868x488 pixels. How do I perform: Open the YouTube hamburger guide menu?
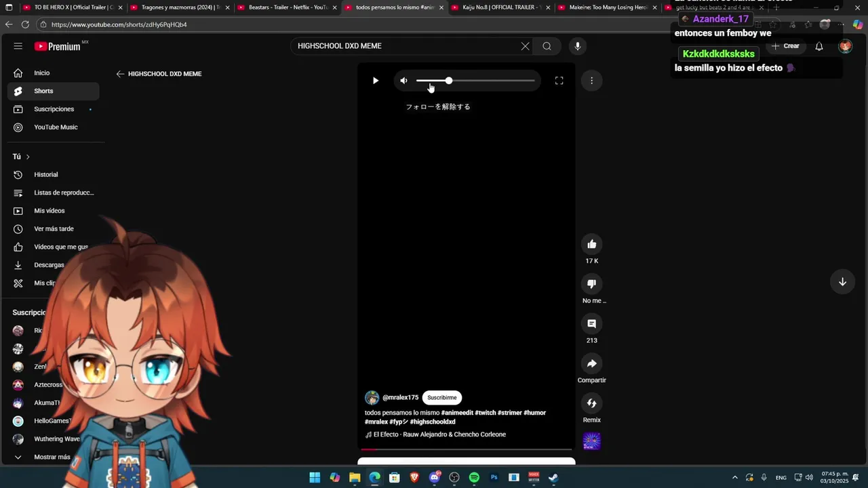pos(18,46)
